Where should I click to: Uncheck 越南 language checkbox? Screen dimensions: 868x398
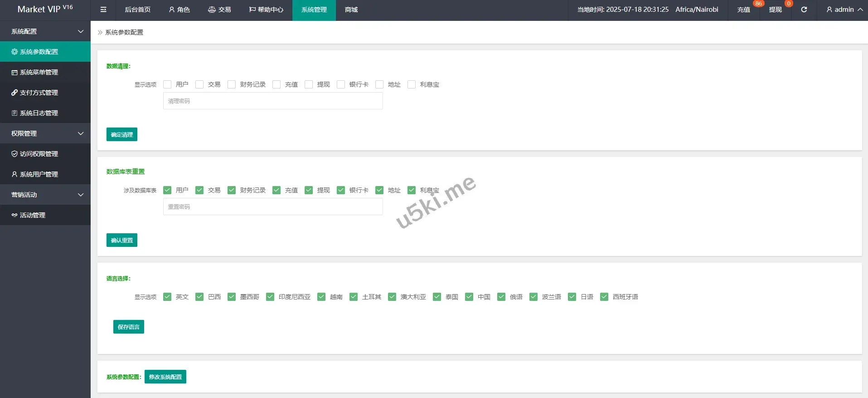321,297
